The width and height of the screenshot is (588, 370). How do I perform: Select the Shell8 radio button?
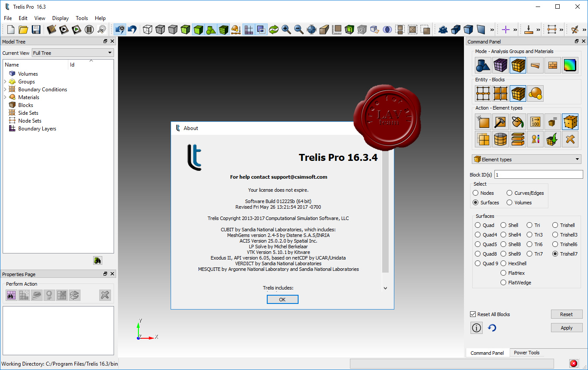click(x=504, y=244)
